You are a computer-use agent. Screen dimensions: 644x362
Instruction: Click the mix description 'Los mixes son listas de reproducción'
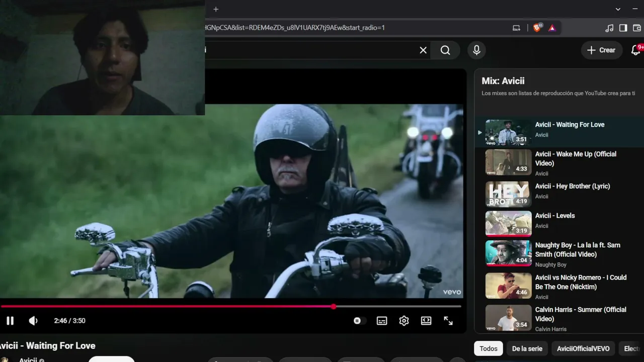558,93
